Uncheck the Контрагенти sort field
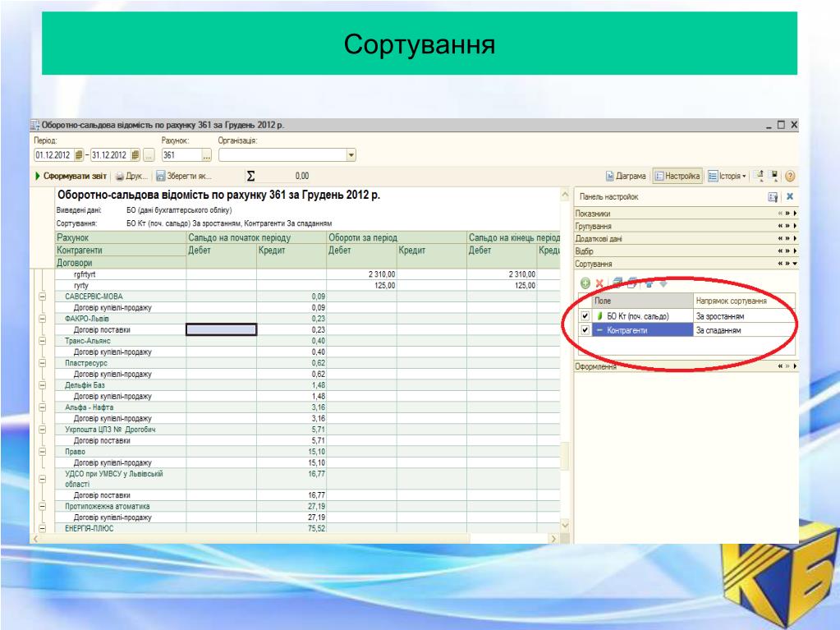The image size is (840, 630). pos(585,330)
